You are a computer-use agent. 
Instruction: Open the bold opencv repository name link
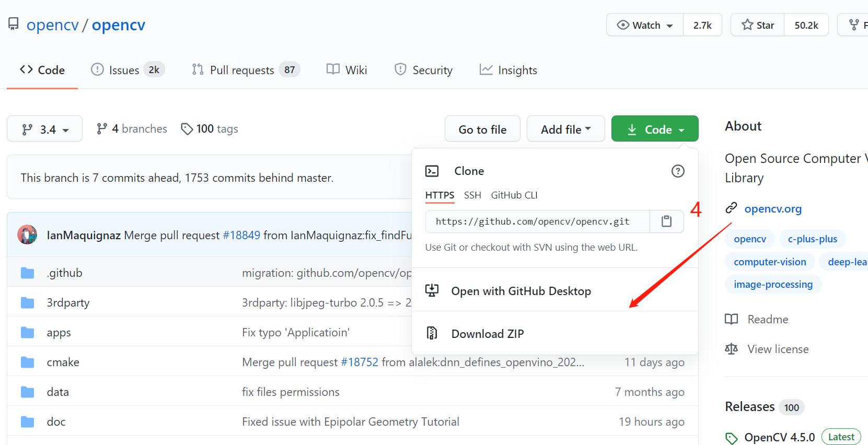point(119,25)
